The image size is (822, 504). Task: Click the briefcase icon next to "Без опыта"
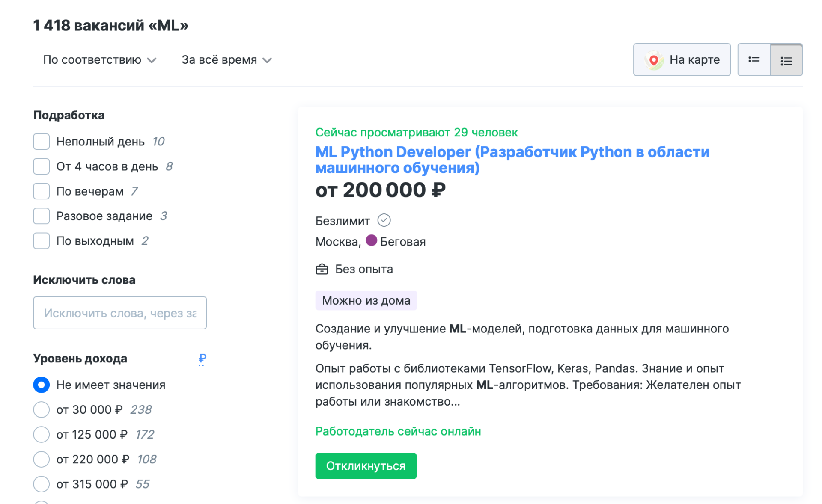[x=322, y=269]
